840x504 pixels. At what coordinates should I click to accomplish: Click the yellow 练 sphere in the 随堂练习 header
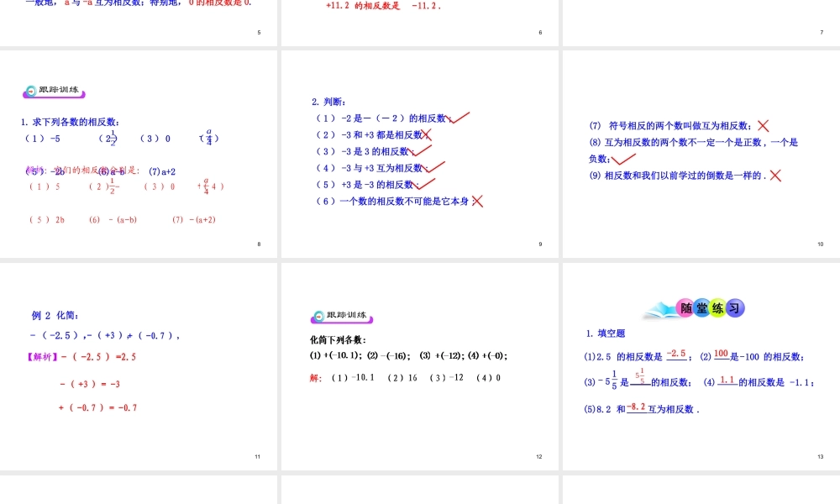(719, 309)
